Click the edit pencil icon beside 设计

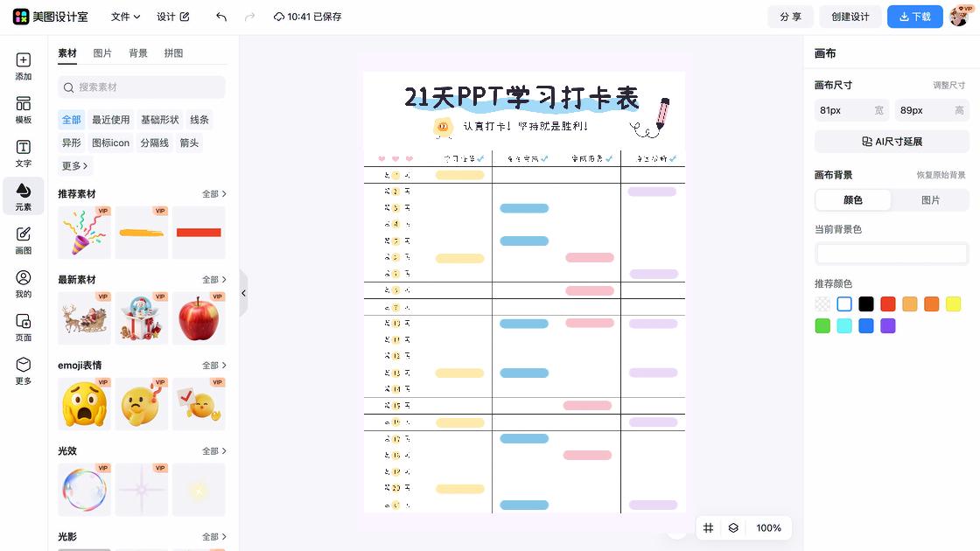pos(185,17)
